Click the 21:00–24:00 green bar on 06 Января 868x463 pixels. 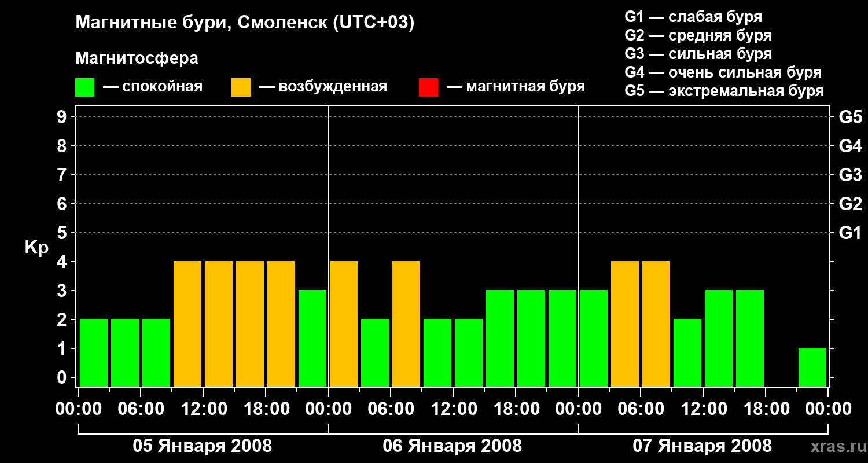(562, 338)
